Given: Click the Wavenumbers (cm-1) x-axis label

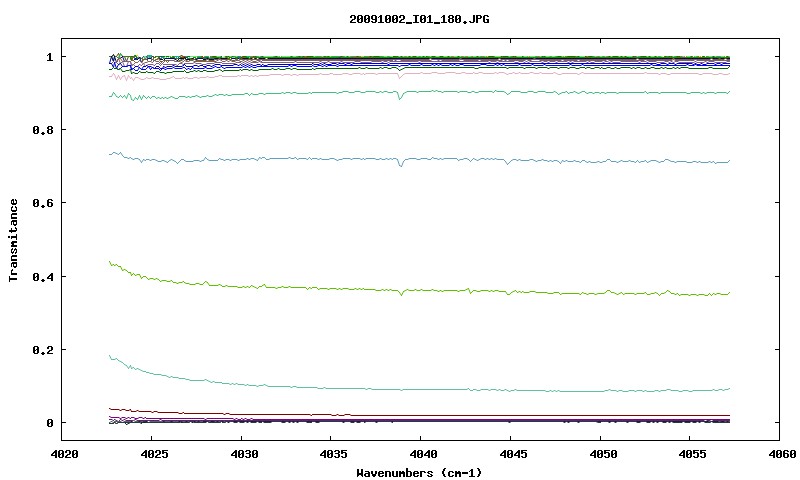Looking at the screenshot, I should pyautogui.click(x=419, y=473).
